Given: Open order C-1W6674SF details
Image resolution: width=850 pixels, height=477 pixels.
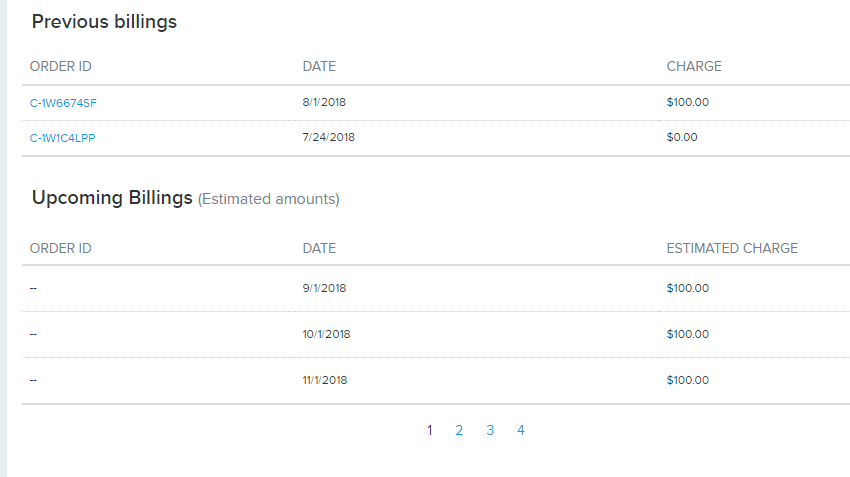Looking at the screenshot, I should click(63, 103).
